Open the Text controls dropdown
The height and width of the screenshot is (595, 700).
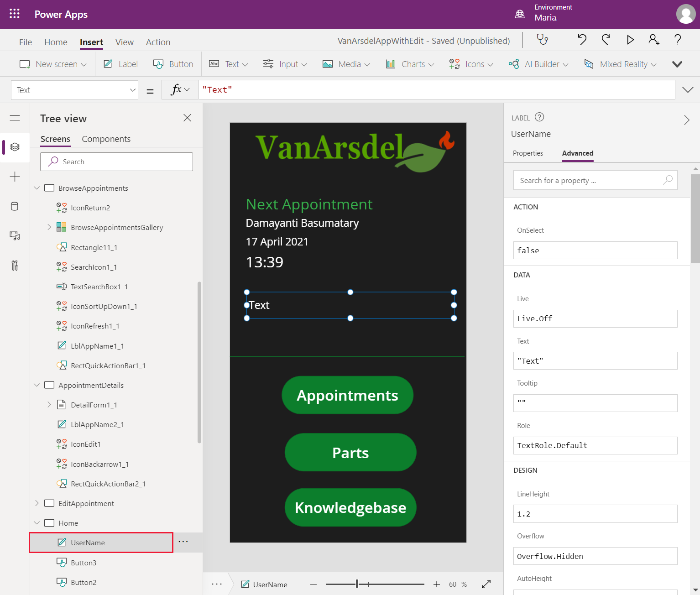click(229, 64)
